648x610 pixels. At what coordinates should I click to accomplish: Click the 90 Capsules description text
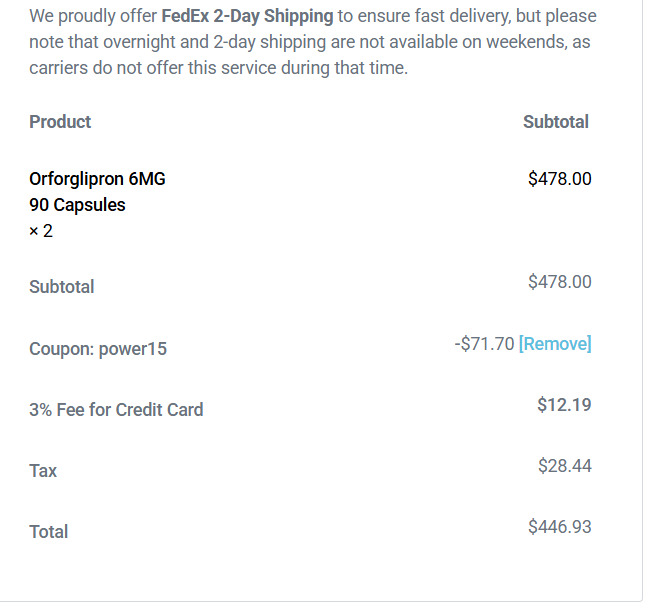77,205
